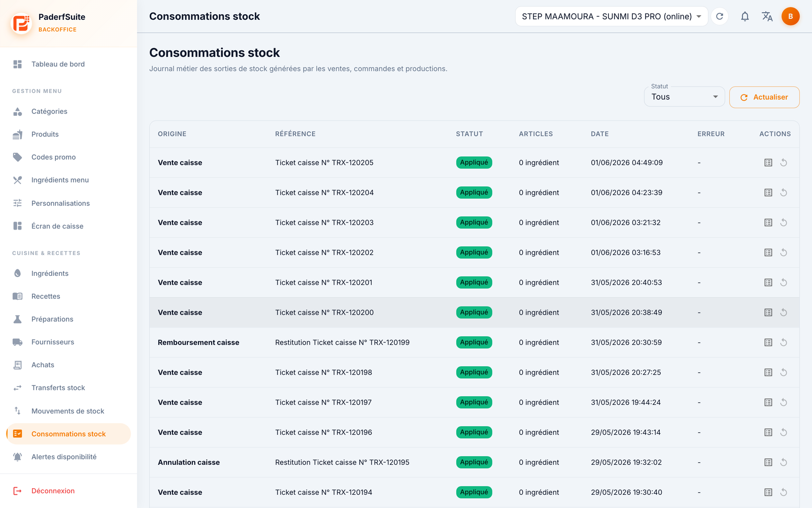Open Catégories in sidebar
Image resolution: width=812 pixels, height=508 pixels.
coord(68,111)
